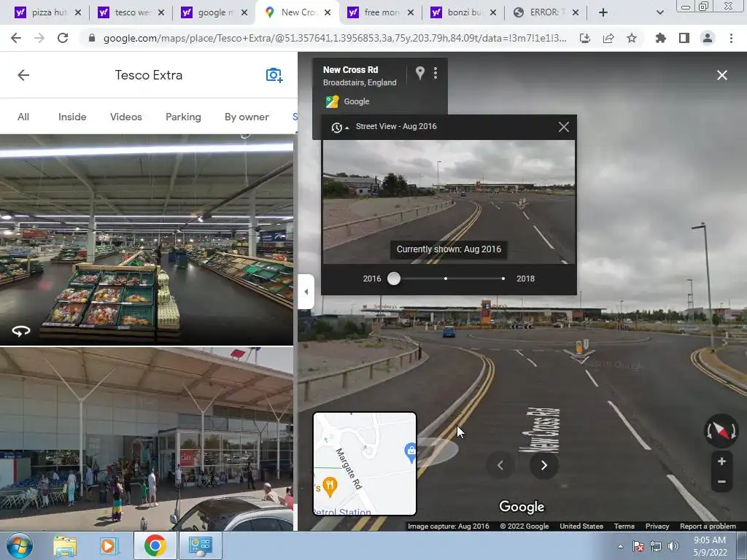Switch to the free mon tab
Screen dimensions: 747x560
pyautogui.click(x=375, y=12)
